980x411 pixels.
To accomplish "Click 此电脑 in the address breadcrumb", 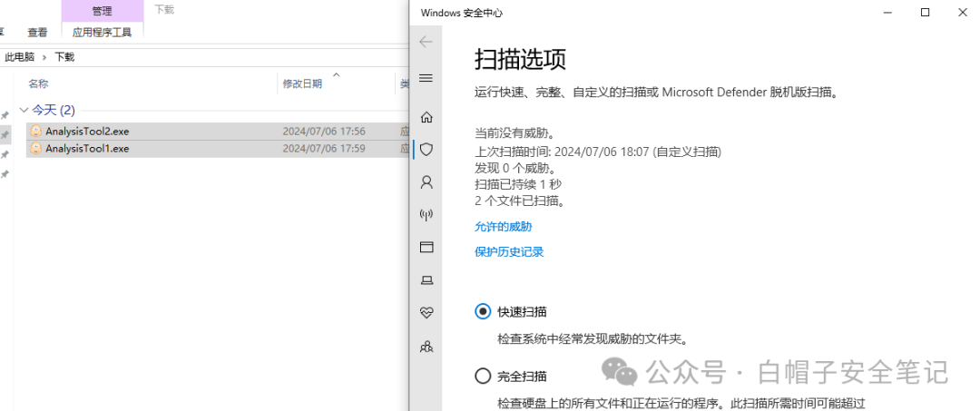I will 19,57.
